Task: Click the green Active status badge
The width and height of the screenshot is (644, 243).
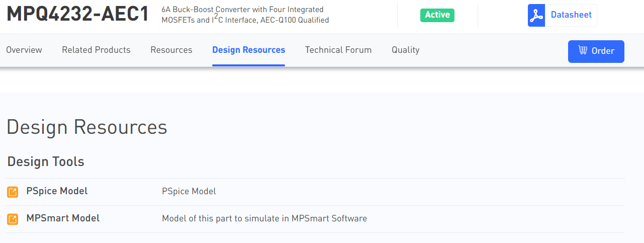Action: pos(437,15)
